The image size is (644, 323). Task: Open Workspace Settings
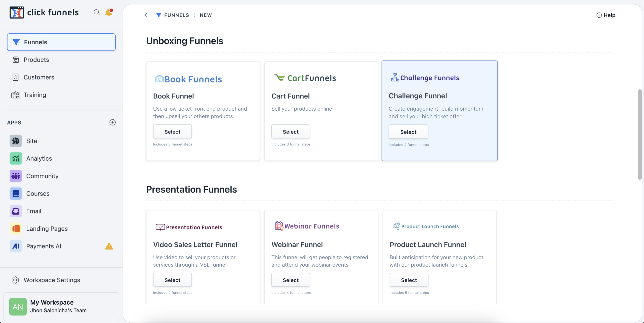[x=61, y=280]
